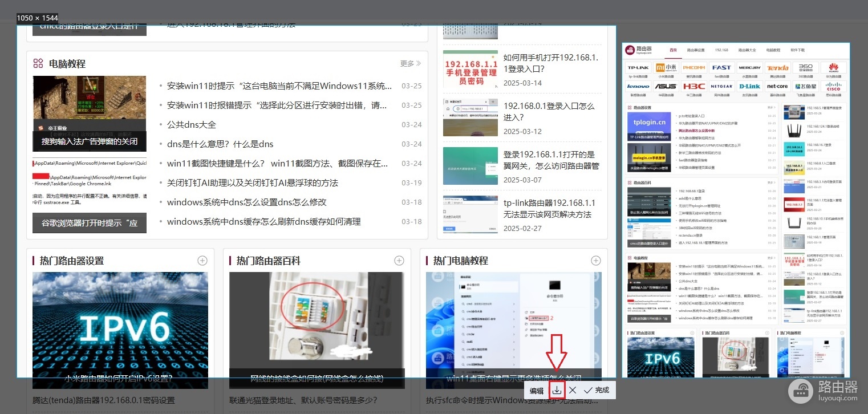The height and width of the screenshot is (414, 868).
Task: Open the win11截图快捷键是什么 article
Action: pyautogui.click(x=278, y=164)
